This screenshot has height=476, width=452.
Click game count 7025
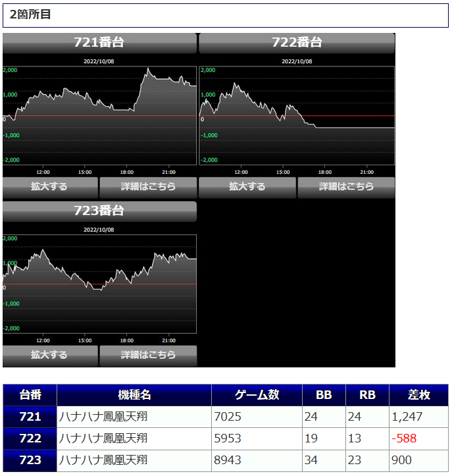point(228,417)
